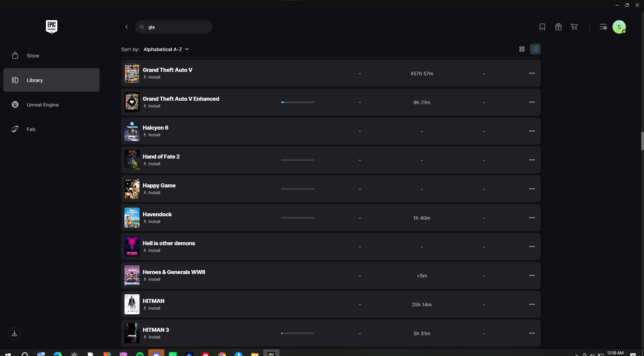Viewport: 644px width, 356px height.
Task: Open more options for Heroes & Generals WWII
Action: pos(532,275)
